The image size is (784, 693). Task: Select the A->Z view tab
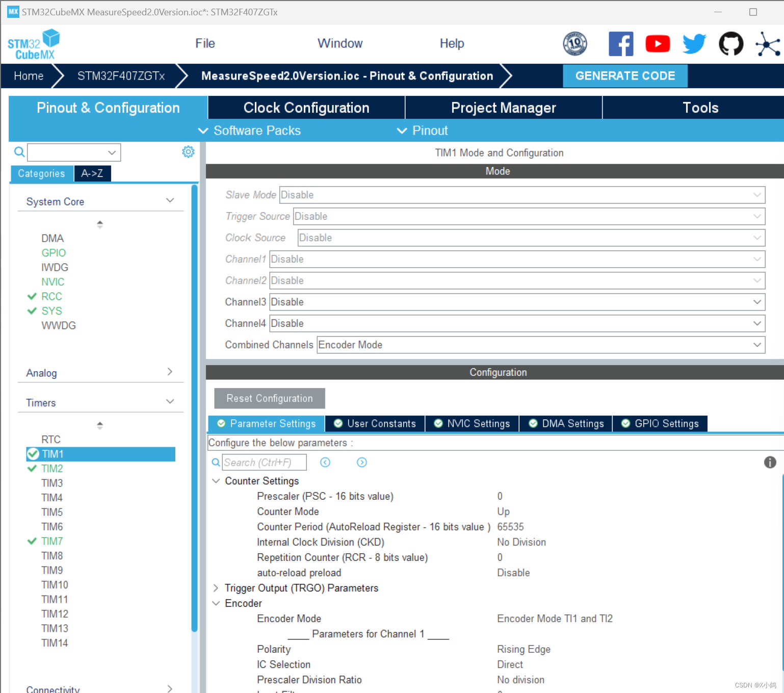92,173
